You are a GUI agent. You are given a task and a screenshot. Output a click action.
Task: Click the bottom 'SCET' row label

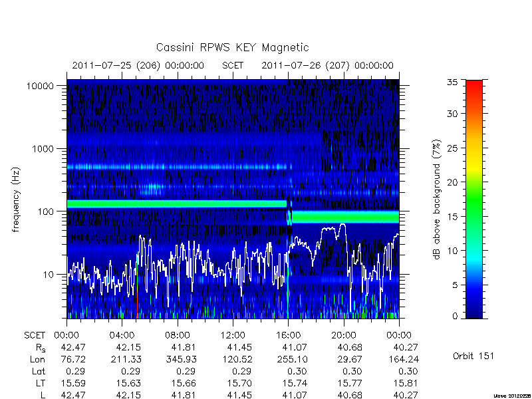click(35, 336)
